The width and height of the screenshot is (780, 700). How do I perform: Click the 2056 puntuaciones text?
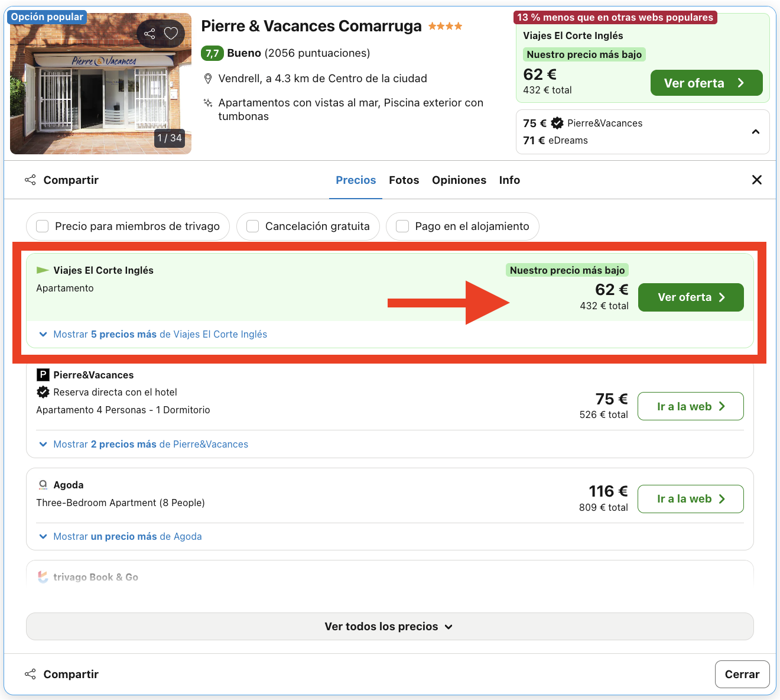click(x=317, y=53)
